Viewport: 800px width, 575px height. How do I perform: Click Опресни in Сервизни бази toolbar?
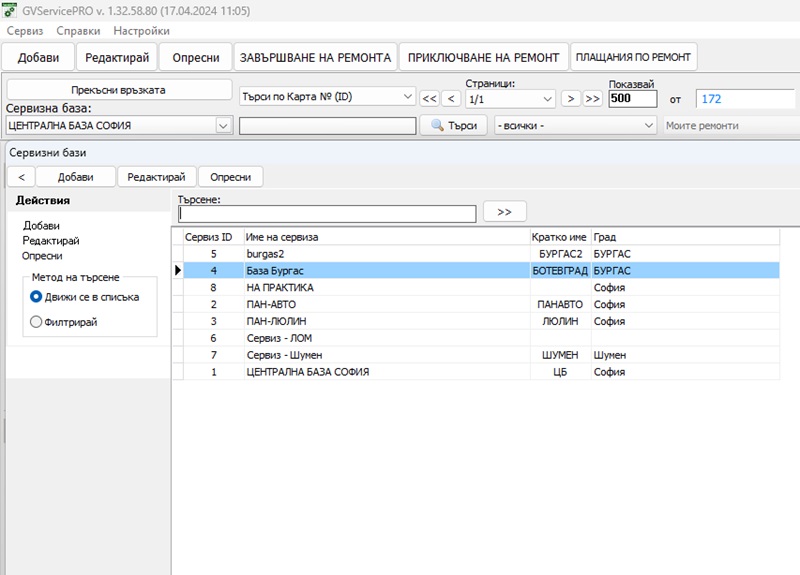(231, 177)
